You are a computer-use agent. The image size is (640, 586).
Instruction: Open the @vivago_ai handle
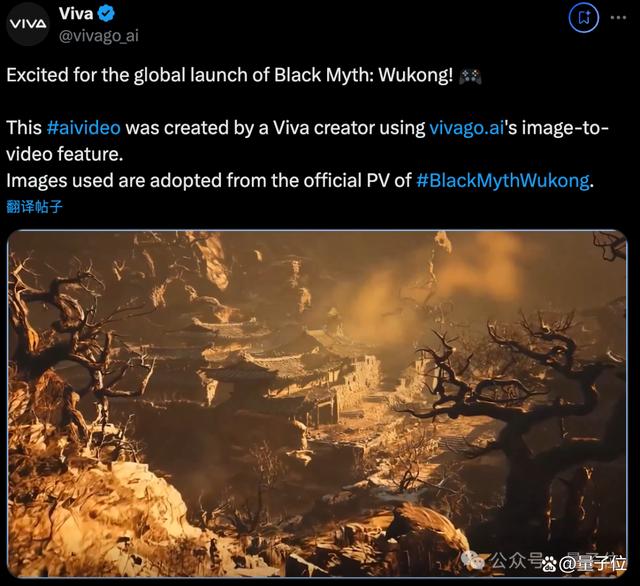coord(99,36)
